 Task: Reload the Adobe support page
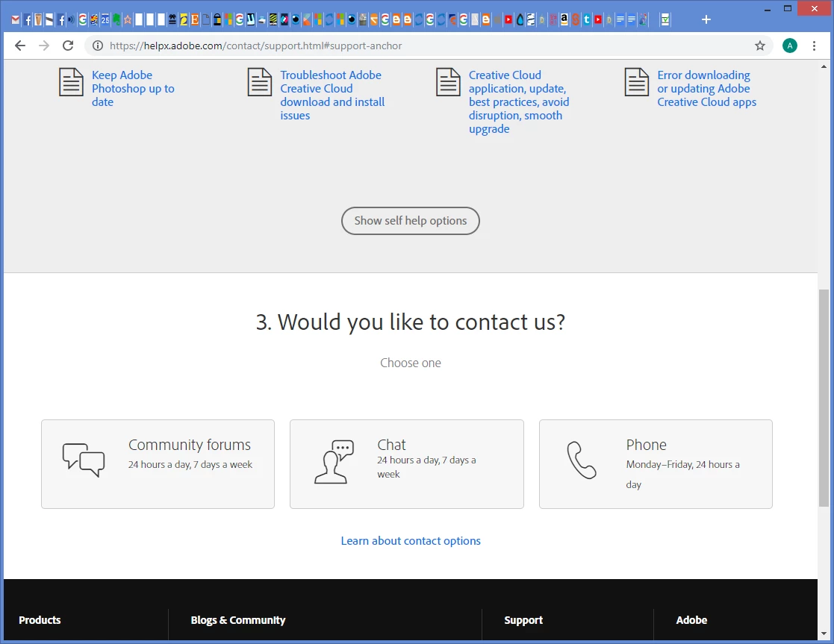[x=67, y=46]
